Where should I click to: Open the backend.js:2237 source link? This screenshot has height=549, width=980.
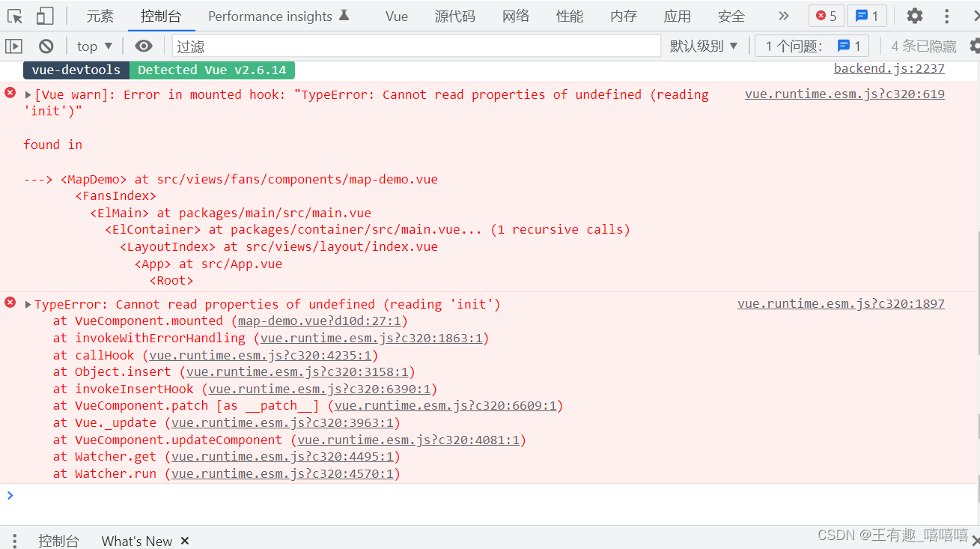tap(889, 69)
